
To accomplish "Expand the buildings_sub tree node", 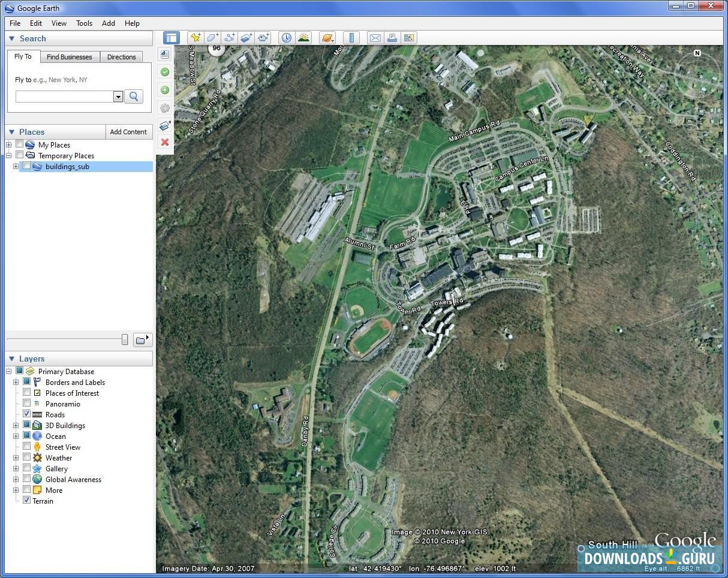I will [16, 166].
